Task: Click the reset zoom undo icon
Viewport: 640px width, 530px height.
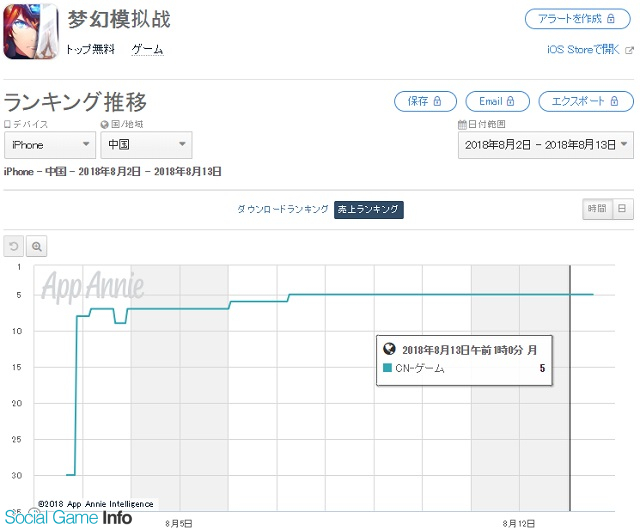Action: [x=13, y=246]
